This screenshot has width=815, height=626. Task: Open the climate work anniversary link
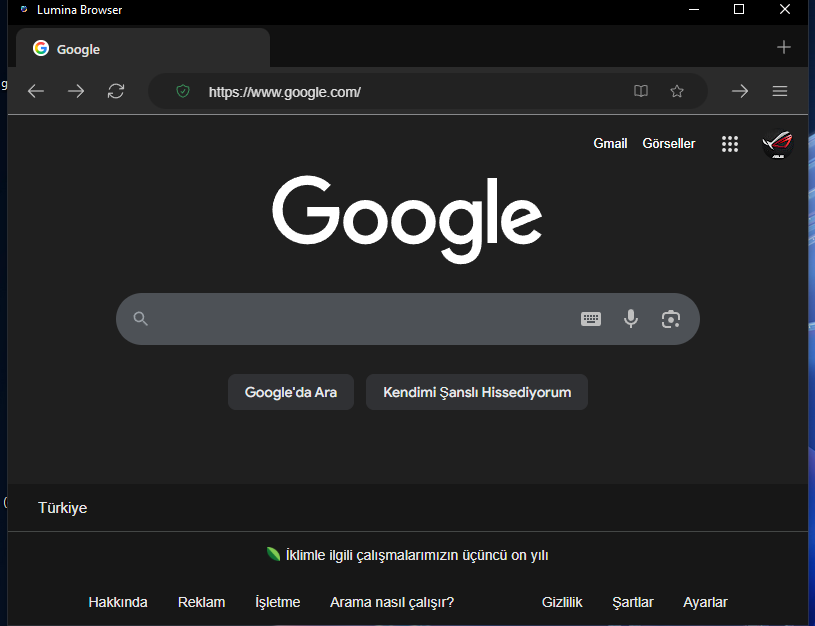click(x=417, y=555)
